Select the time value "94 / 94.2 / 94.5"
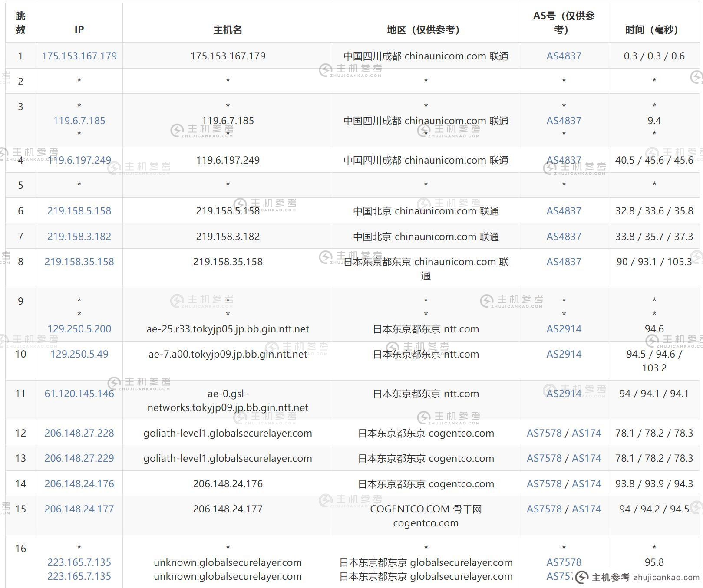The image size is (703, 588). click(654, 509)
